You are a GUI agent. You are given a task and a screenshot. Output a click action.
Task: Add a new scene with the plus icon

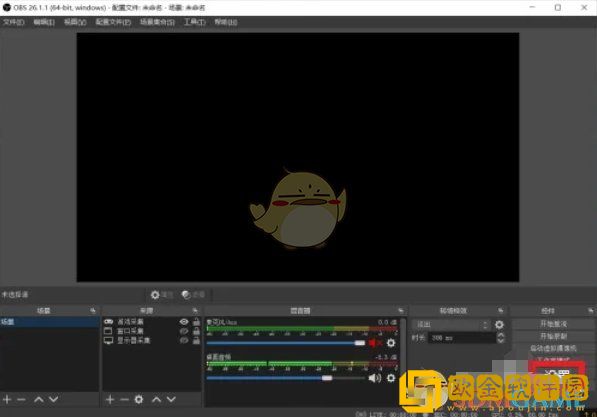[x=7, y=399]
